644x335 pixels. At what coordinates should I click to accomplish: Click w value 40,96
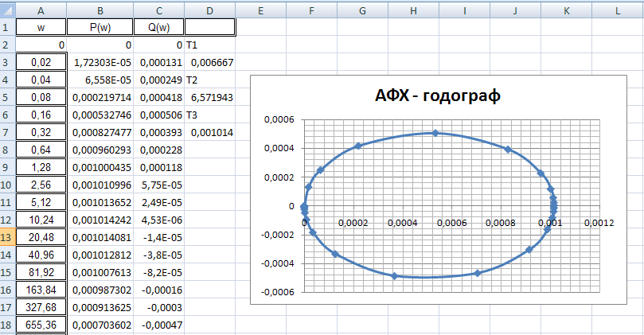click(x=41, y=255)
